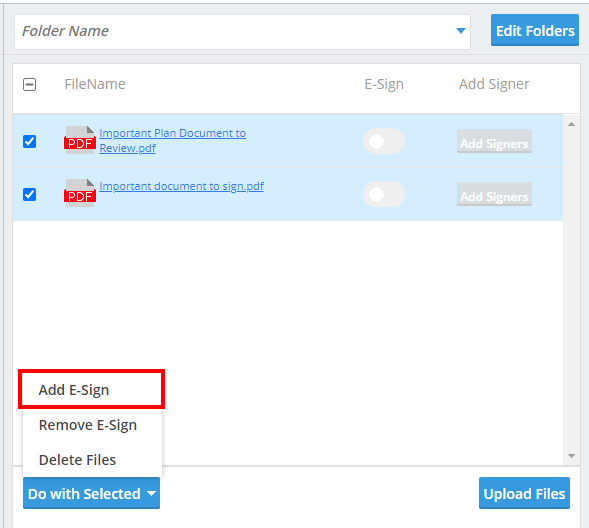Open Important document to sign.pdf link
This screenshot has height=528, width=589.
tap(181, 186)
